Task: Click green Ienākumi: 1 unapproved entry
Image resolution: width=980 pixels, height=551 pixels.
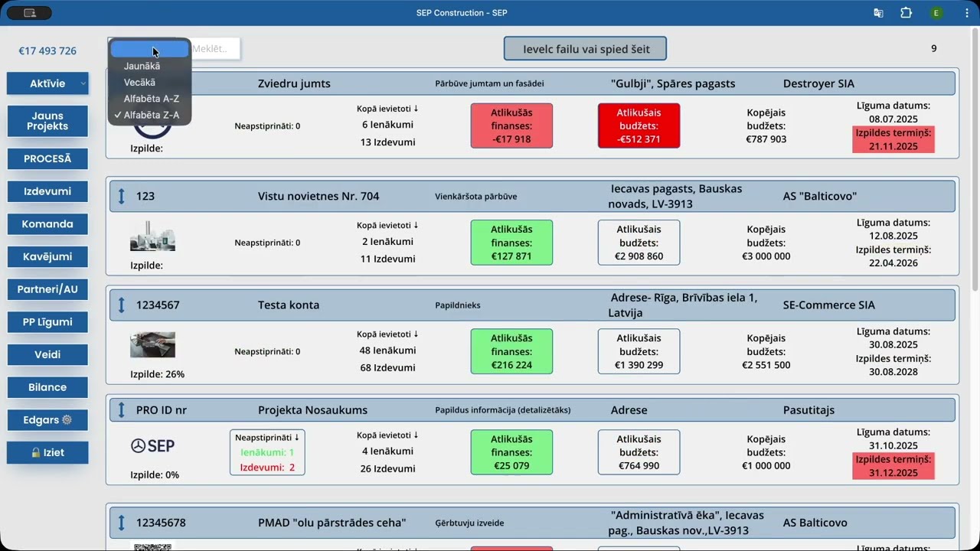Action: (267, 452)
